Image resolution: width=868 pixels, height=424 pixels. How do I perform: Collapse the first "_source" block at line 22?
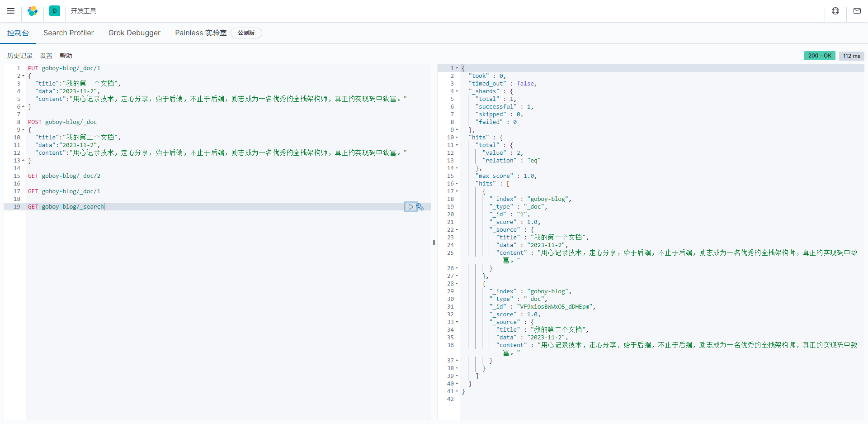[457, 230]
